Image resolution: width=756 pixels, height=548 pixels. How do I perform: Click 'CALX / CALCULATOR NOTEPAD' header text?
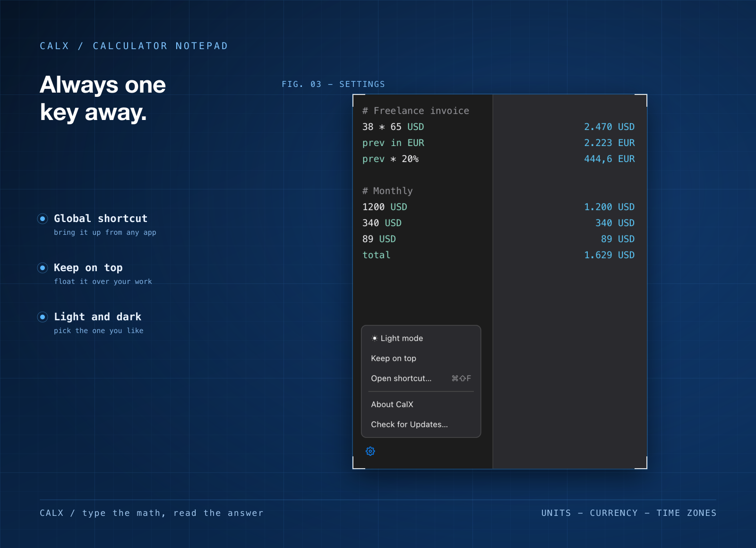pyautogui.click(x=134, y=46)
